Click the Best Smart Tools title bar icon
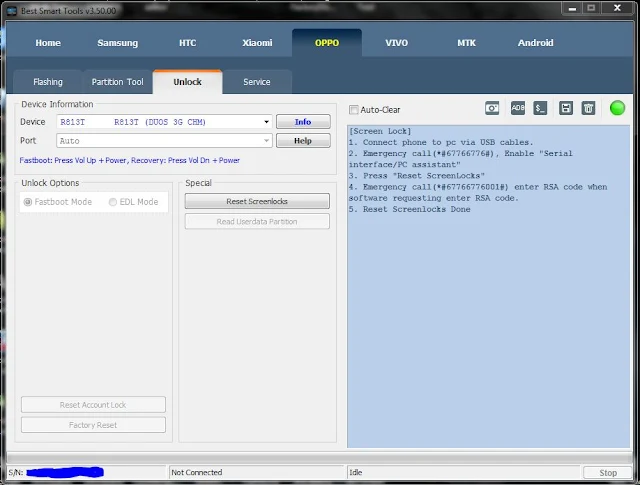The height and width of the screenshot is (485, 640). click(x=12, y=11)
